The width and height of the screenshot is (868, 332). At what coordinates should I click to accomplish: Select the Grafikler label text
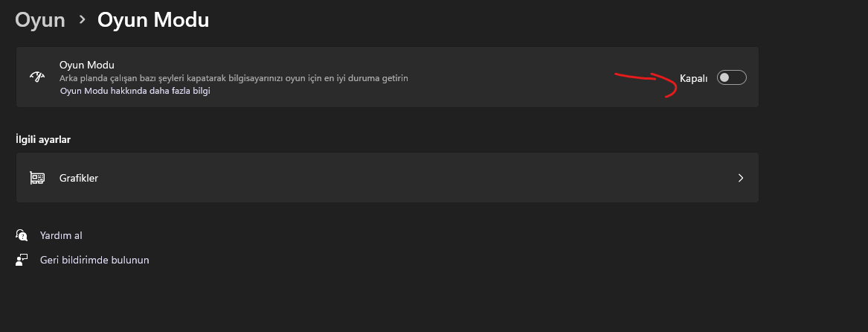pos(79,178)
